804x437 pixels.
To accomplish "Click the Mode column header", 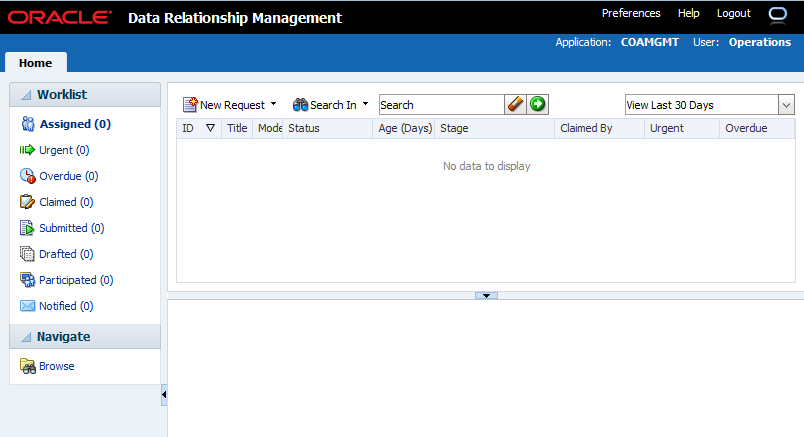I will coord(268,128).
